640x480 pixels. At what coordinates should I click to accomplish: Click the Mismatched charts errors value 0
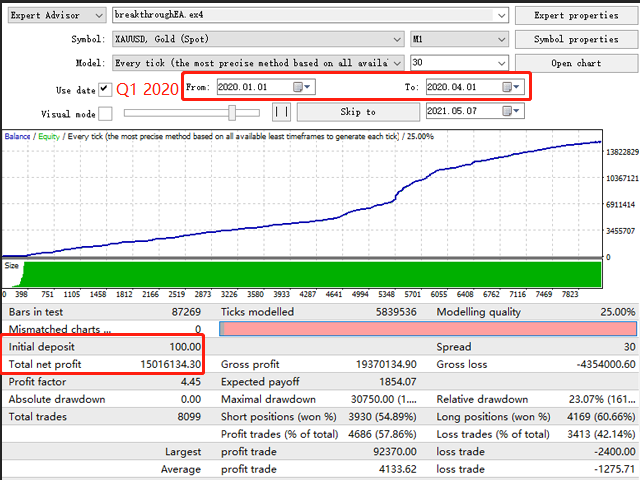point(198,329)
